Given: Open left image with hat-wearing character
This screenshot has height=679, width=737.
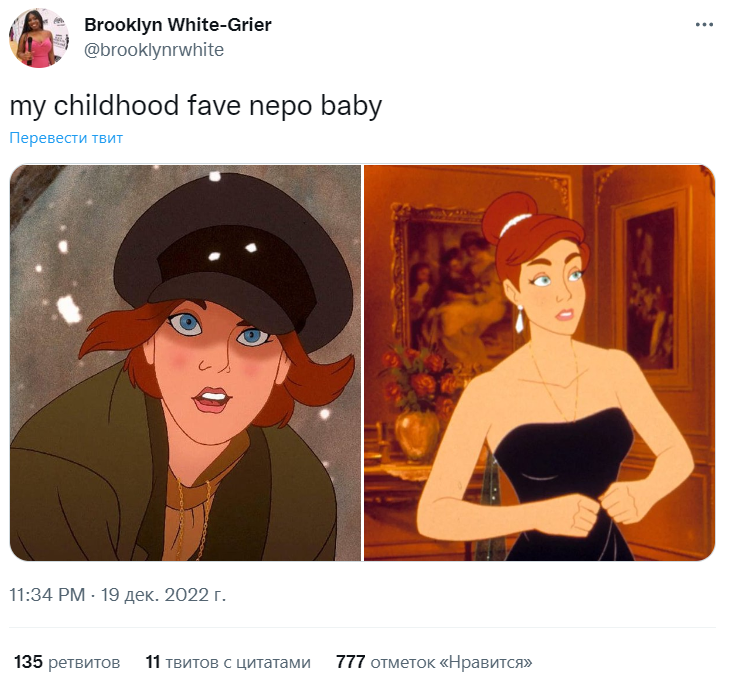Looking at the screenshot, I should point(186,362).
